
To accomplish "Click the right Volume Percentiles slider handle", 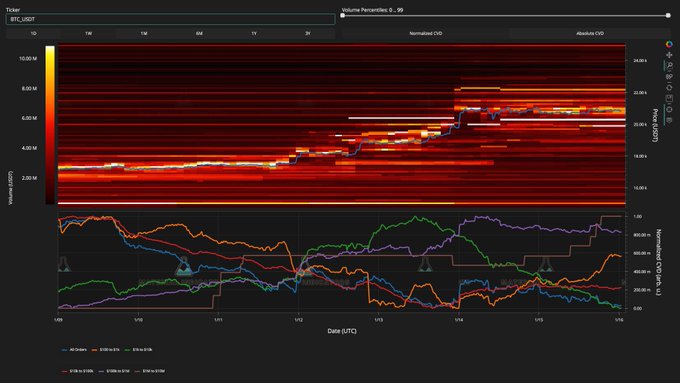I will coord(668,16).
